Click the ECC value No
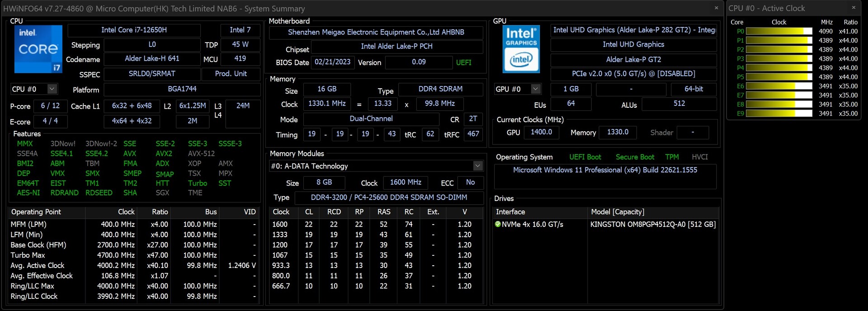Screen dimensions: 868x311 pos(470,182)
